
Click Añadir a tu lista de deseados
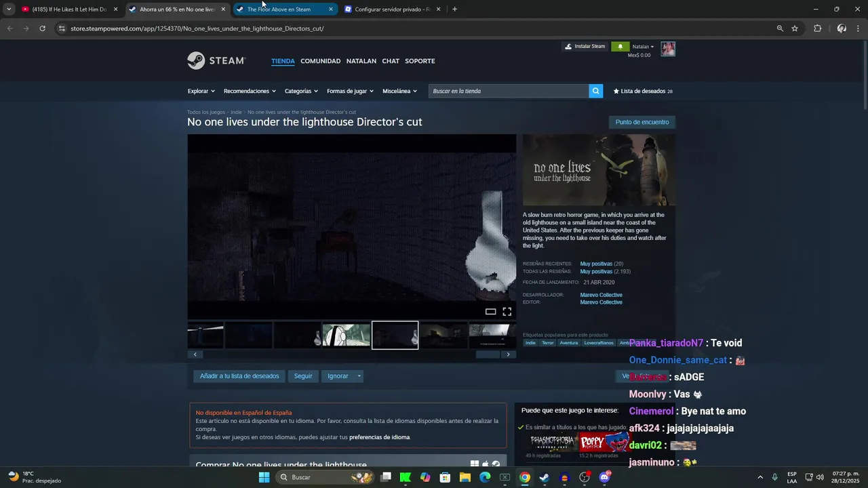coord(239,376)
